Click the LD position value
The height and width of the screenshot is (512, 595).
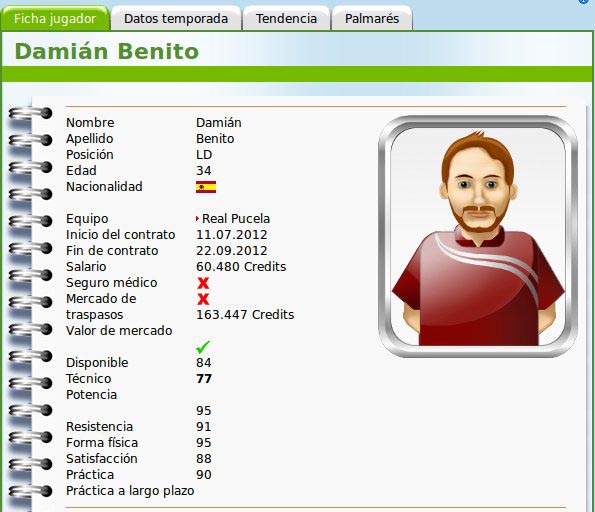pos(204,154)
